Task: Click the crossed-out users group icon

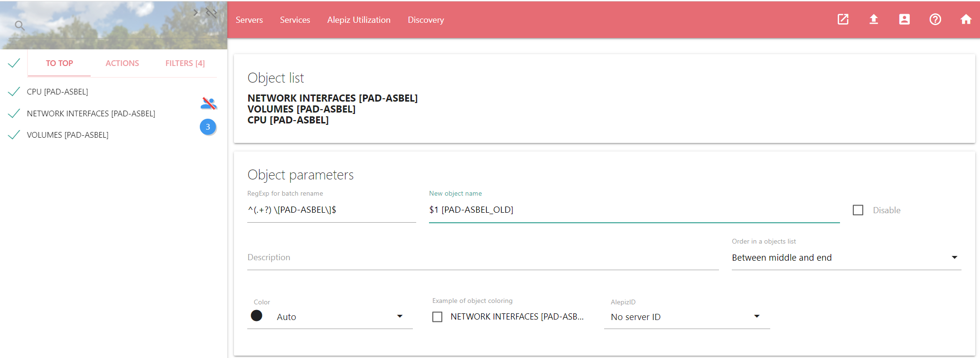Action: (x=208, y=104)
